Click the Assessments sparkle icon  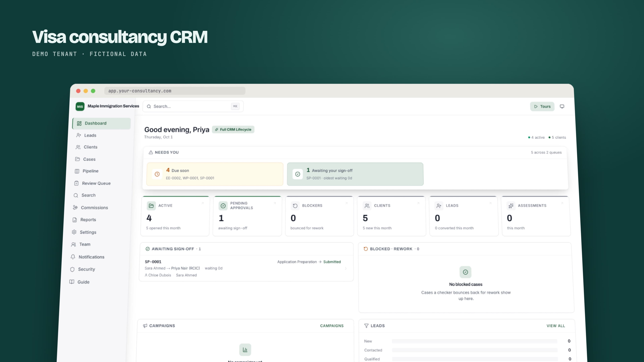coord(511,206)
